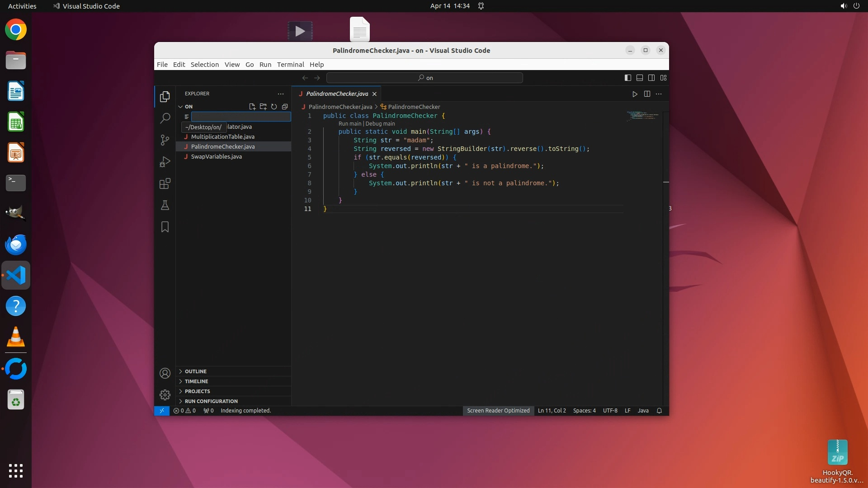Toggle the bottom panel layout button
This screenshot has height=488, width=868.
point(640,78)
